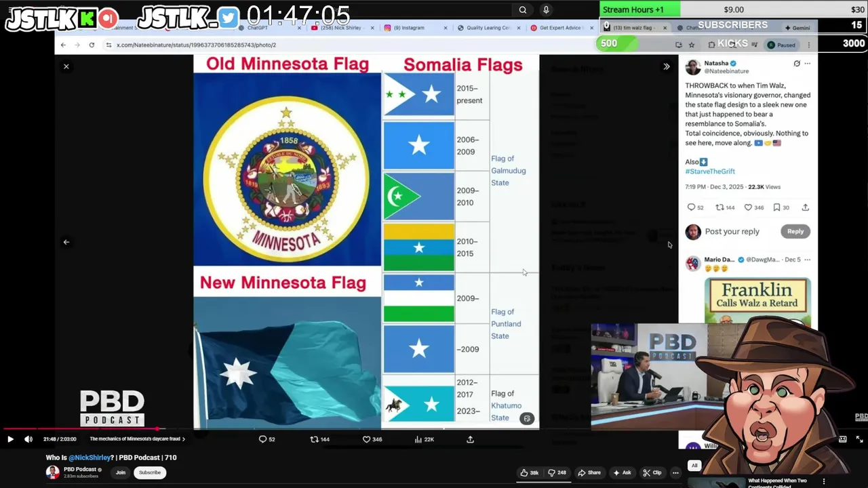This screenshot has height=488, width=868.
Task: Select the All filter chip
Action: [x=694, y=466]
